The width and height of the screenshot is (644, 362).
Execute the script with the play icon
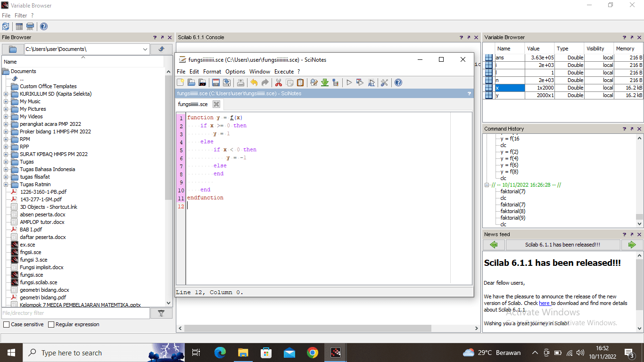pos(349,82)
